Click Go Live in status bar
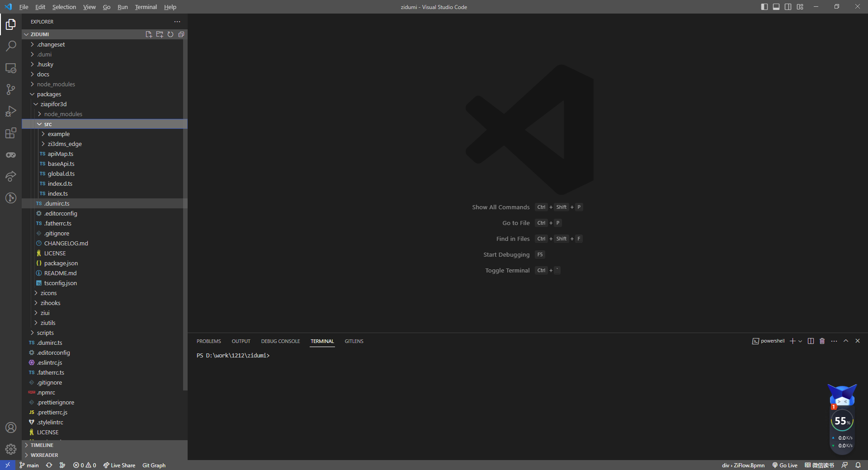Viewport: 868px width, 470px height. (x=785, y=465)
